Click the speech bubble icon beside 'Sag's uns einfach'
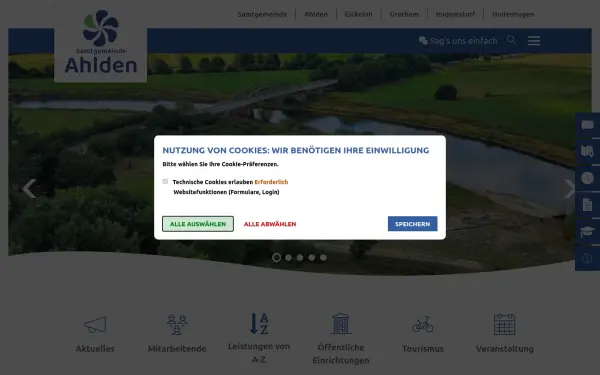This screenshot has width=600, height=375. 423,41
